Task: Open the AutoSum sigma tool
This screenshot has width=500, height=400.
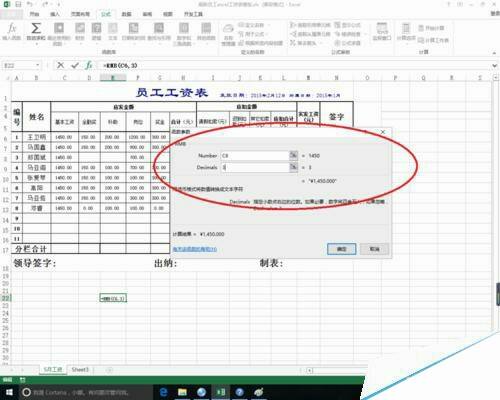Action: [36, 31]
